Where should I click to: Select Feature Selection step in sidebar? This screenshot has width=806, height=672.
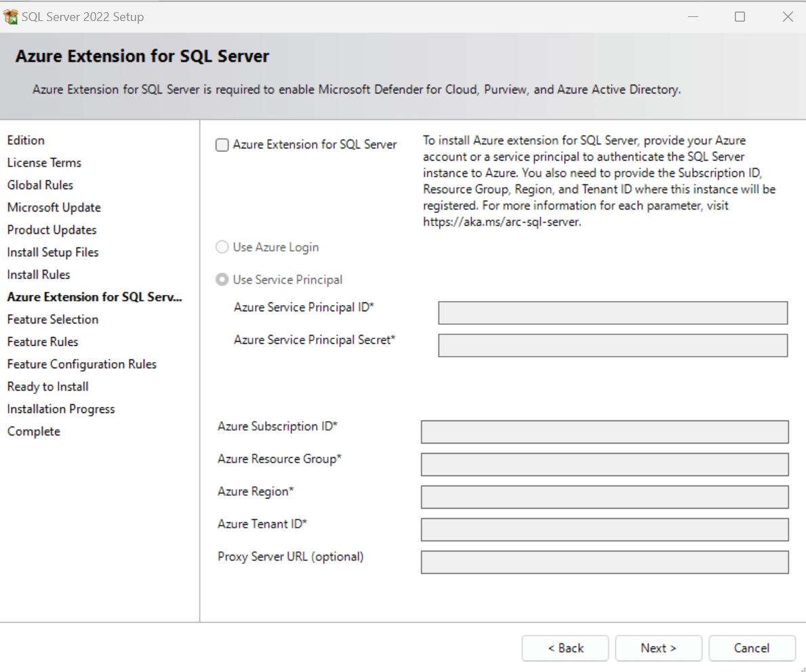click(53, 319)
